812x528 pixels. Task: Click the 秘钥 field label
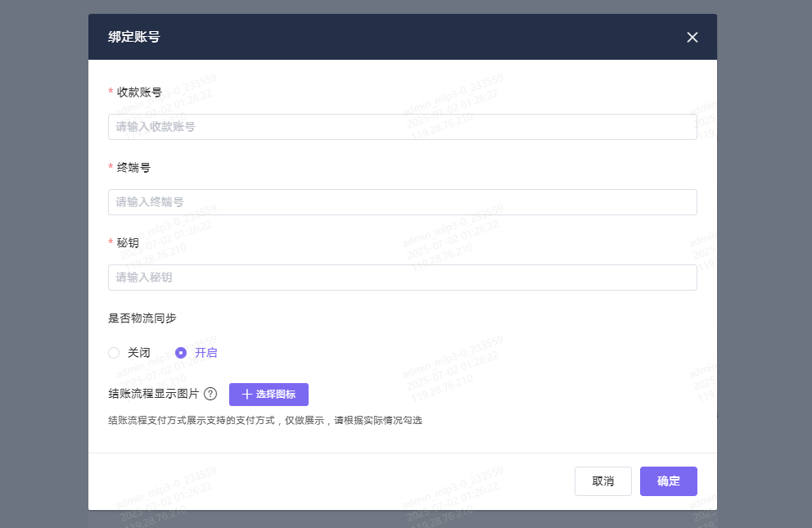(x=128, y=243)
